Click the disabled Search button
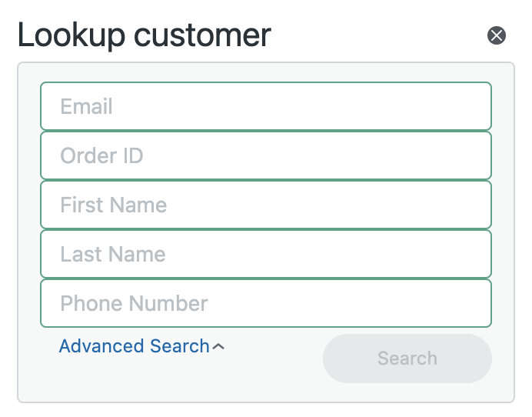The height and width of the screenshot is (417, 532). coord(407,359)
